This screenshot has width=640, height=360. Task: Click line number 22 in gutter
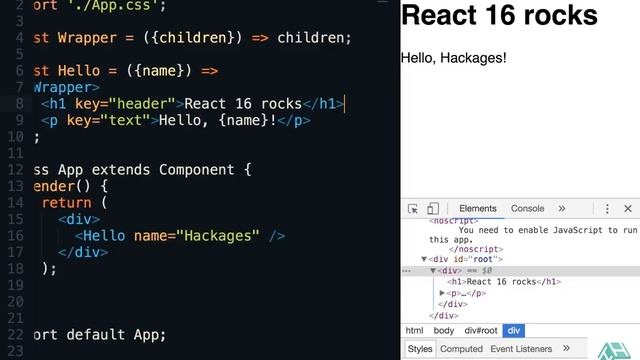(16, 335)
